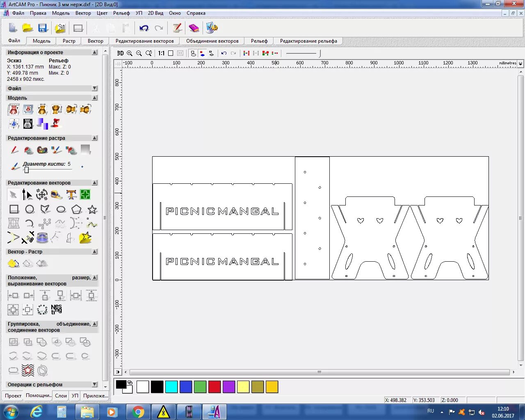This screenshot has width=525, height=420.
Task: Collapse the Редактирование растра section
Action: [x=95, y=138]
